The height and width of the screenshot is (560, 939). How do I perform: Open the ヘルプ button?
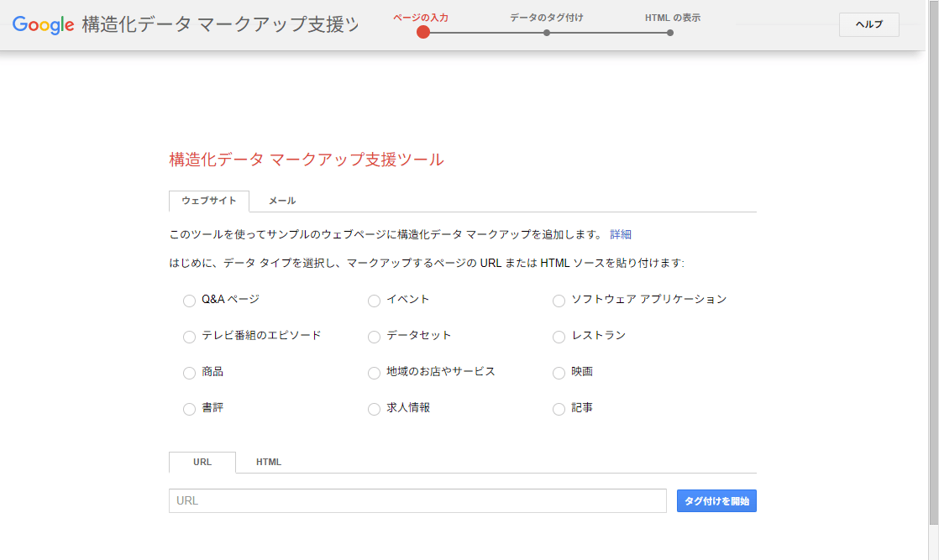tap(868, 24)
